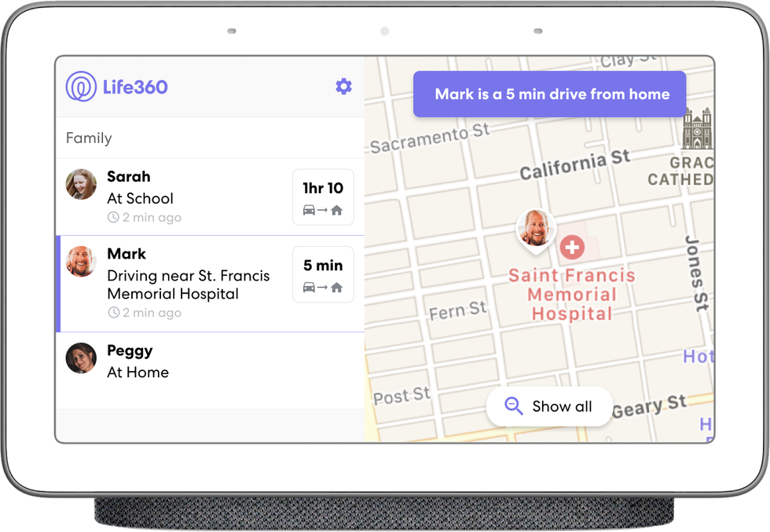Click the red hospital cross marker
Image resolution: width=770 pixels, height=532 pixels.
572,248
